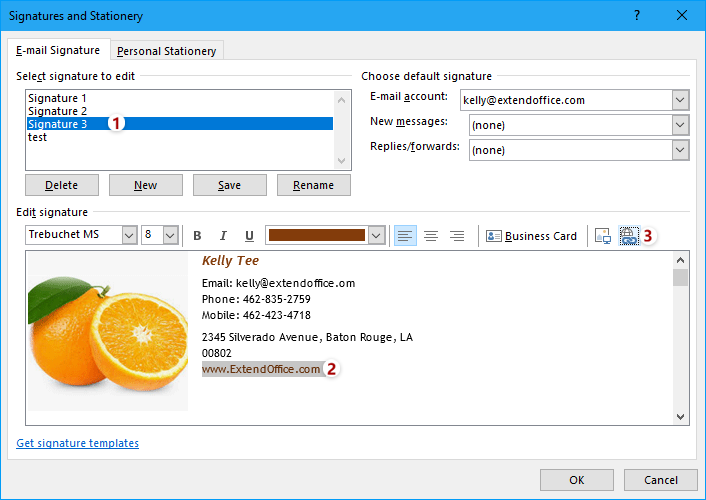Open the Get signature templates link
The image size is (706, 500).
(x=78, y=443)
